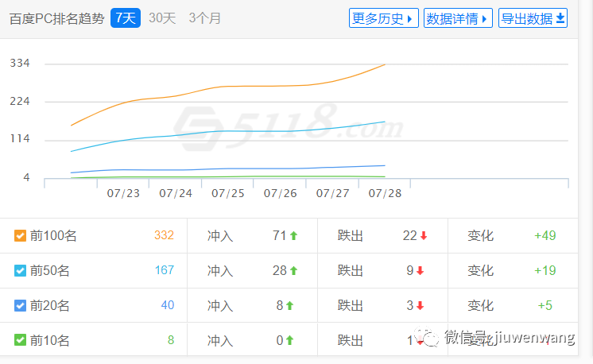Toggle the 前10名 checkbox
Image resolution: width=593 pixels, height=364 pixels.
pyautogui.click(x=21, y=341)
